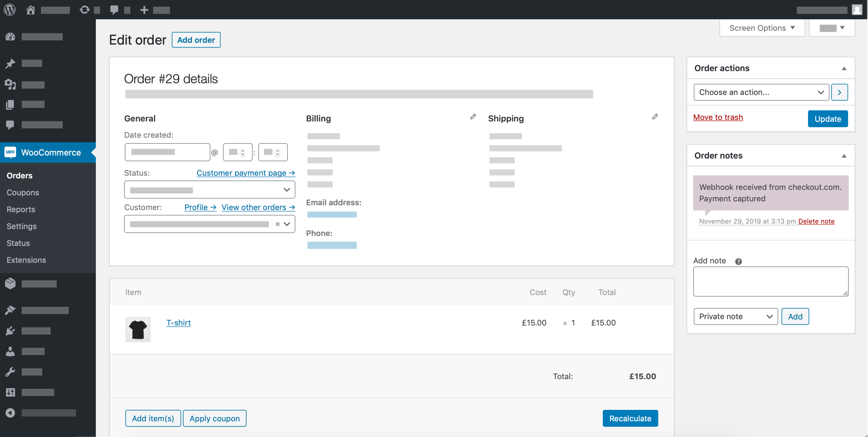Image resolution: width=868 pixels, height=437 pixels.
Task: Edit billing address with pencil icon
Action: [473, 117]
